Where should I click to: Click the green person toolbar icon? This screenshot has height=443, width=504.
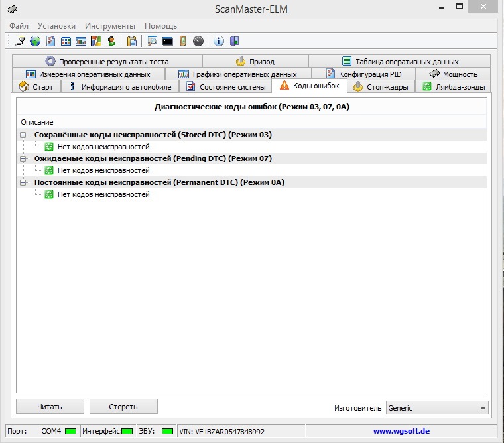click(x=111, y=41)
